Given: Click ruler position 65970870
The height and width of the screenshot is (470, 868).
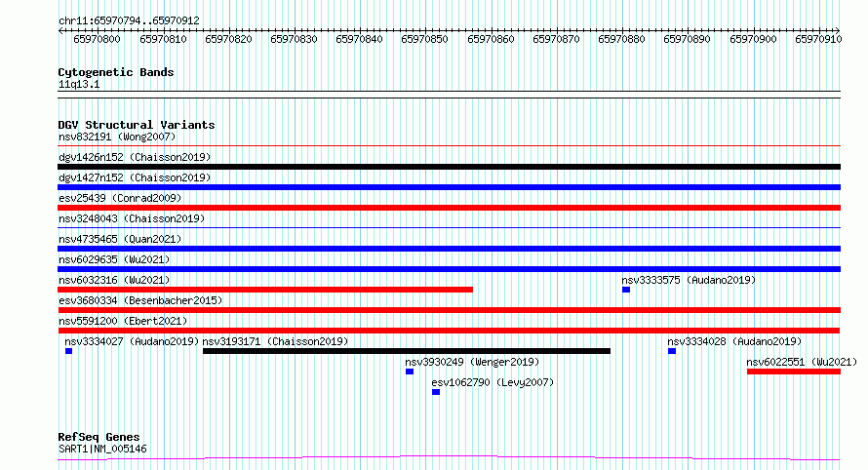Looking at the screenshot, I should tap(556, 39).
